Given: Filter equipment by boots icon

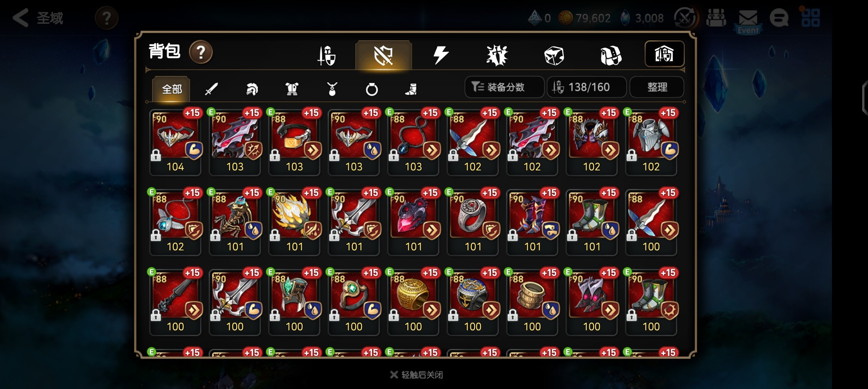Looking at the screenshot, I should pyautogui.click(x=411, y=89).
